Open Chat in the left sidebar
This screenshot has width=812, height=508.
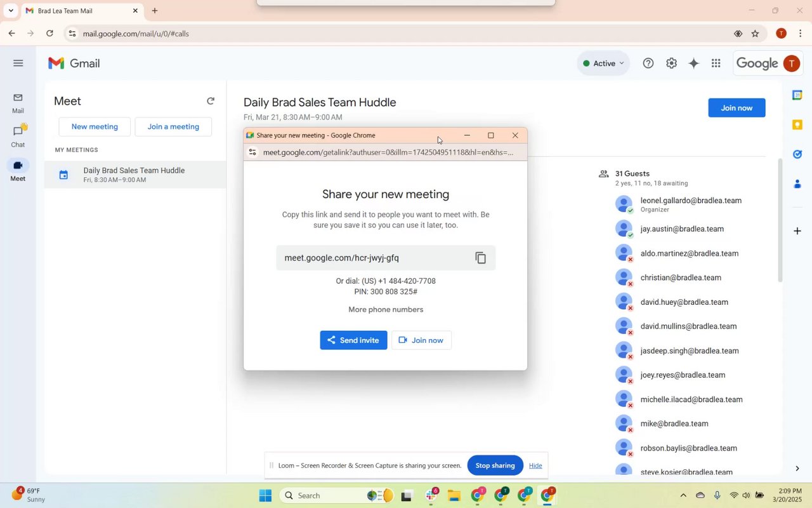(18, 137)
